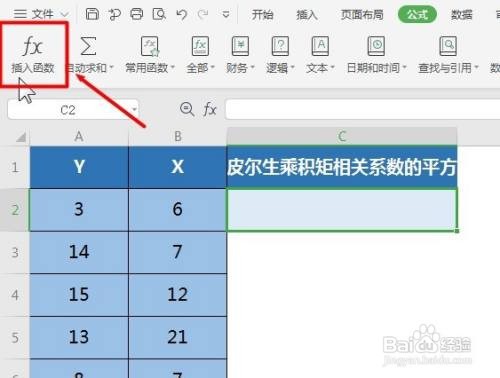Open the Name Box dropdown arrow
Viewport: 500px width, 378px height.
click(x=134, y=109)
